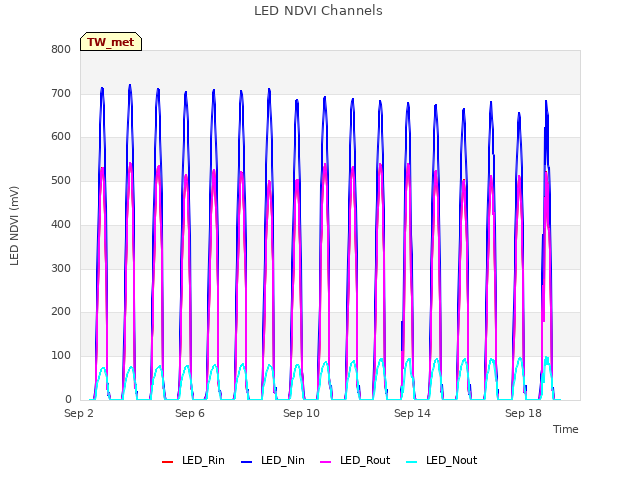The width and height of the screenshot is (640, 480).
Task: Click the 0 y-axis tick label
Action: pos(68,399)
